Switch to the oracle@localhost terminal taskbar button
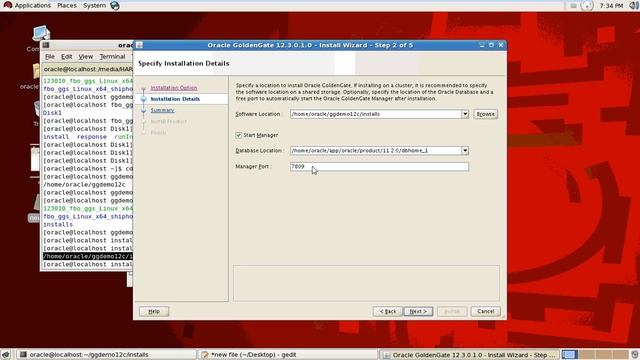 point(107,355)
